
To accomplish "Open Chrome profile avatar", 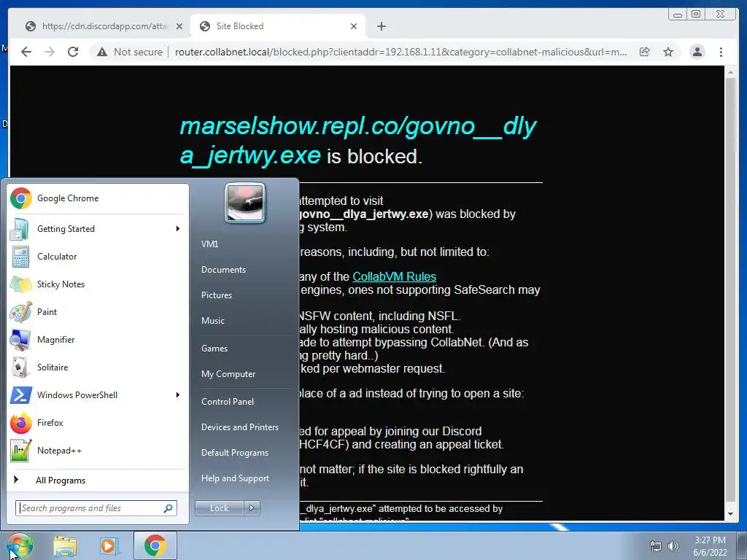I will pyautogui.click(x=697, y=52).
